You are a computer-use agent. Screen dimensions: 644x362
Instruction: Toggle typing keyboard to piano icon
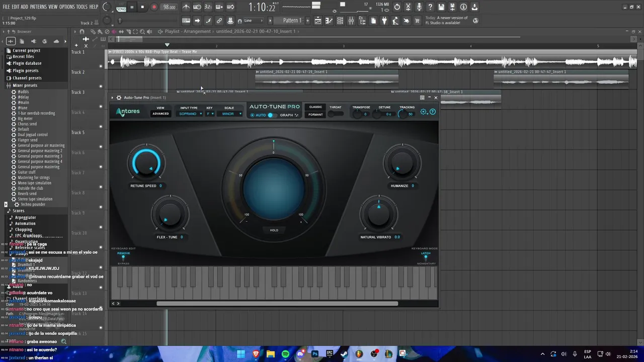pyautogui.click(x=186, y=21)
